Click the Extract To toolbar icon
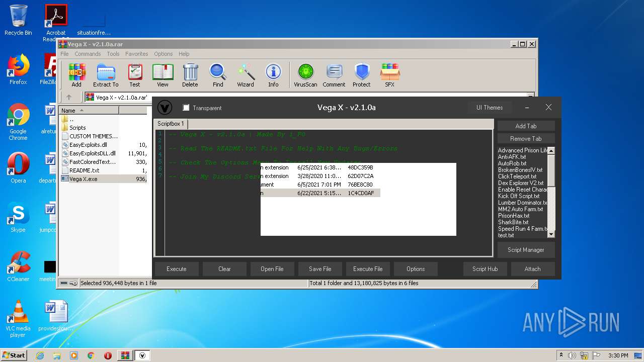The width and height of the screenshot is (644, 362). tap(106, 75)
